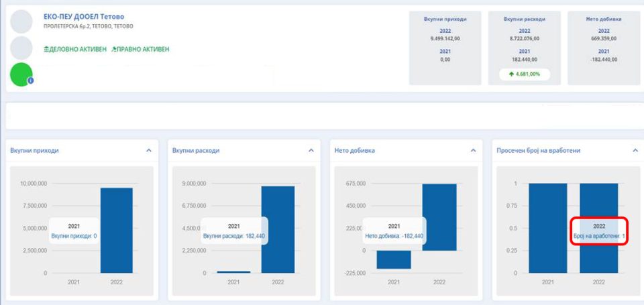Select the Вкупни приходи summary card
The width and height of the screenshot is (644, 305).
coord(445,48)
